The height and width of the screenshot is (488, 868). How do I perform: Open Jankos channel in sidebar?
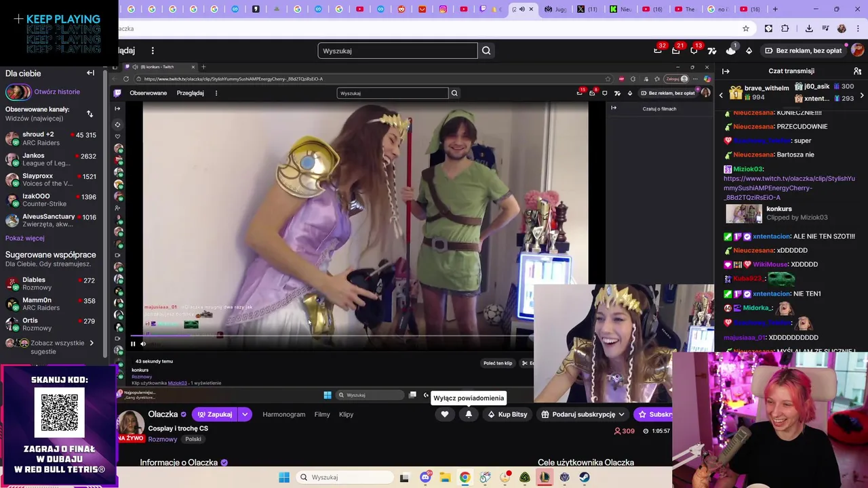point(51,159)
